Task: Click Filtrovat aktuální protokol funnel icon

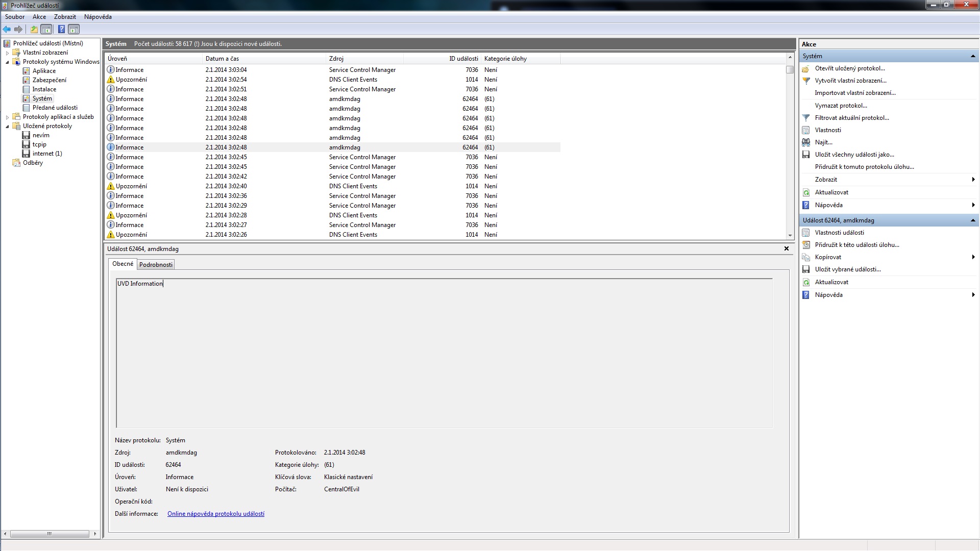Action: click(x=806, y=118)
